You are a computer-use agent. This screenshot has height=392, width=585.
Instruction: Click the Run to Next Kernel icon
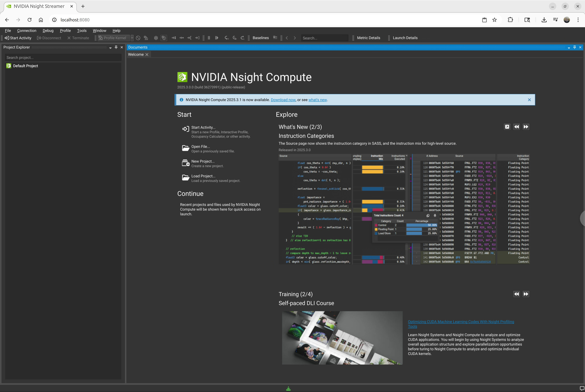174,38
